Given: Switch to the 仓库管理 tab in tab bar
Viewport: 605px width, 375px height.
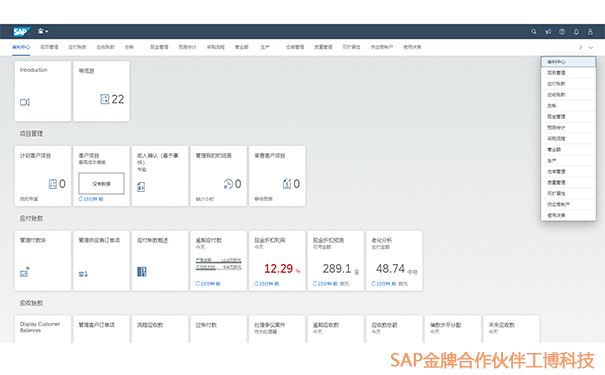Looking at the screenshot, I should coord(295,47).
